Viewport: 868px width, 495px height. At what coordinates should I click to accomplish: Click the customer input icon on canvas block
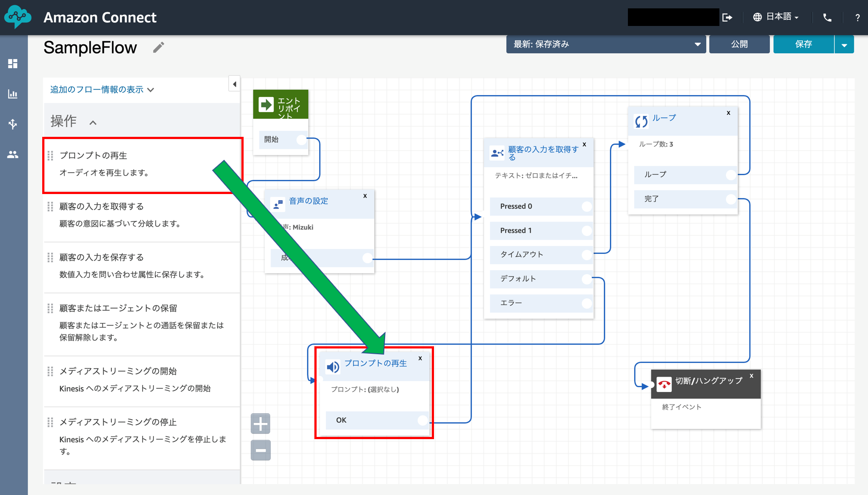point(497,153)
